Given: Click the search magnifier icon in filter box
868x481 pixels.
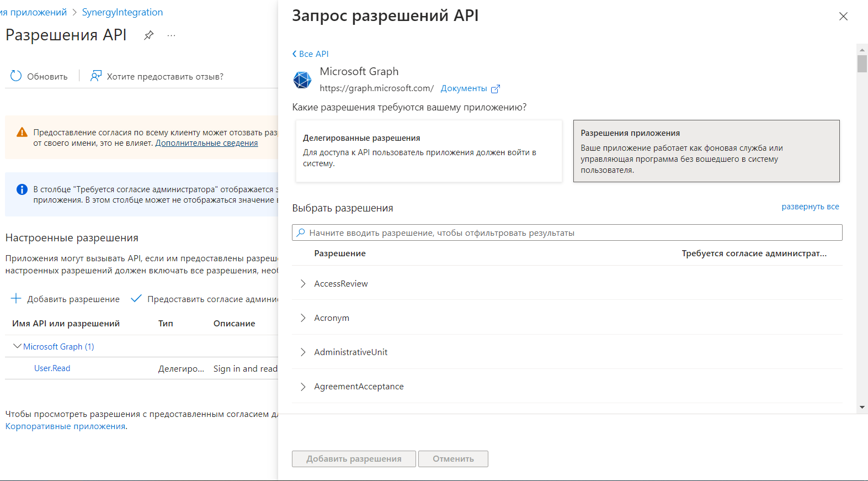Looking at the screenshot, I should [x=301, y=232].
